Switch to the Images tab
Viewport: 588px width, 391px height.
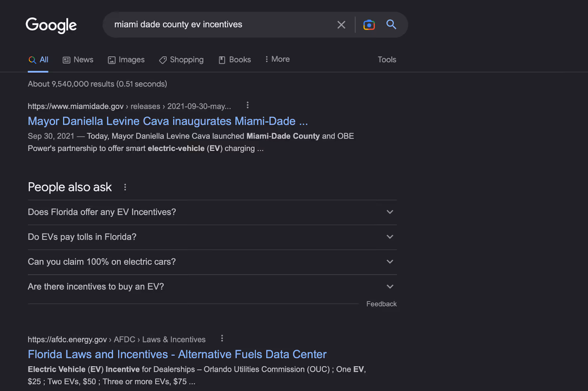pos(126,60)
